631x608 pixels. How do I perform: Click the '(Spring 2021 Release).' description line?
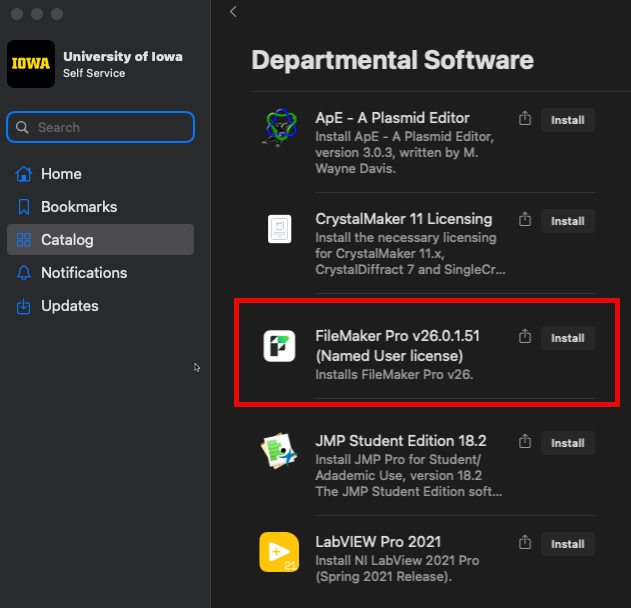pyautogui.click(x=384, y=577)
